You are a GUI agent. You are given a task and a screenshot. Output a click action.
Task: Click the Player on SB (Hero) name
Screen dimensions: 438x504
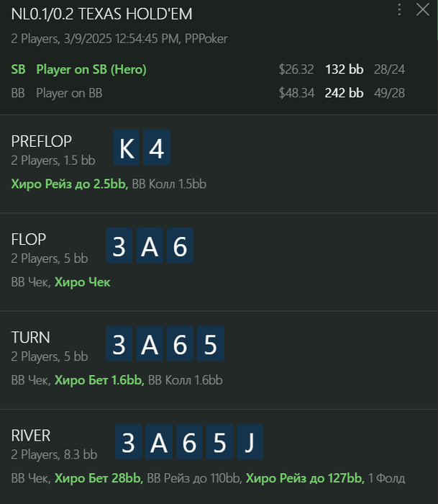click(x=91, y=69)
